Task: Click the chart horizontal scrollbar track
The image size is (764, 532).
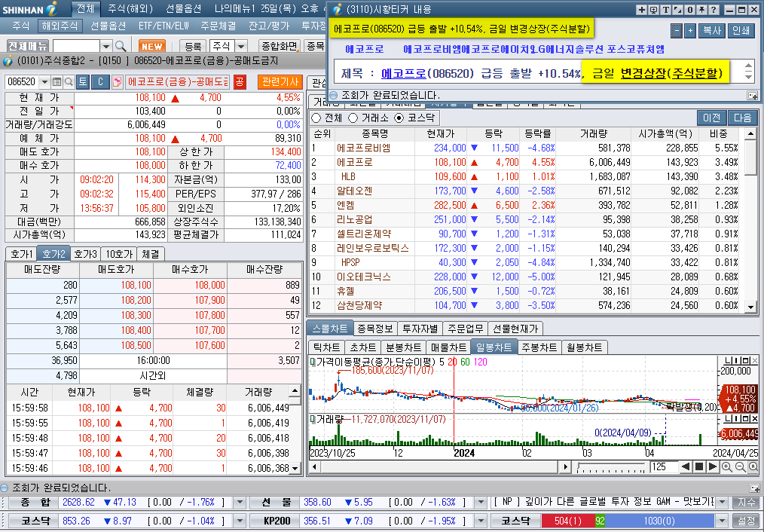Action: click(438, 467)
